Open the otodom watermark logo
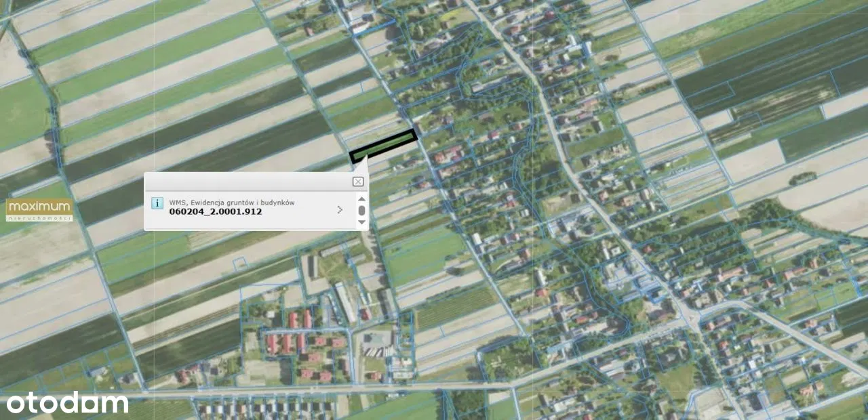 (67, 402)
